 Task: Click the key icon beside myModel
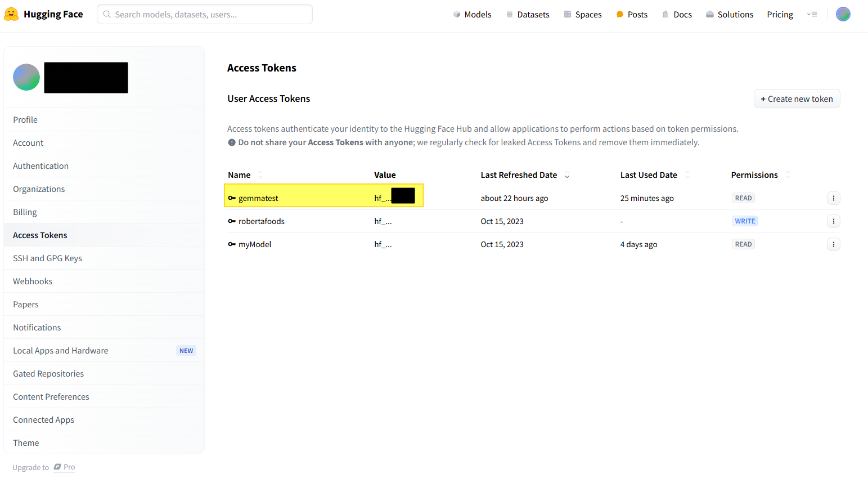232,244
